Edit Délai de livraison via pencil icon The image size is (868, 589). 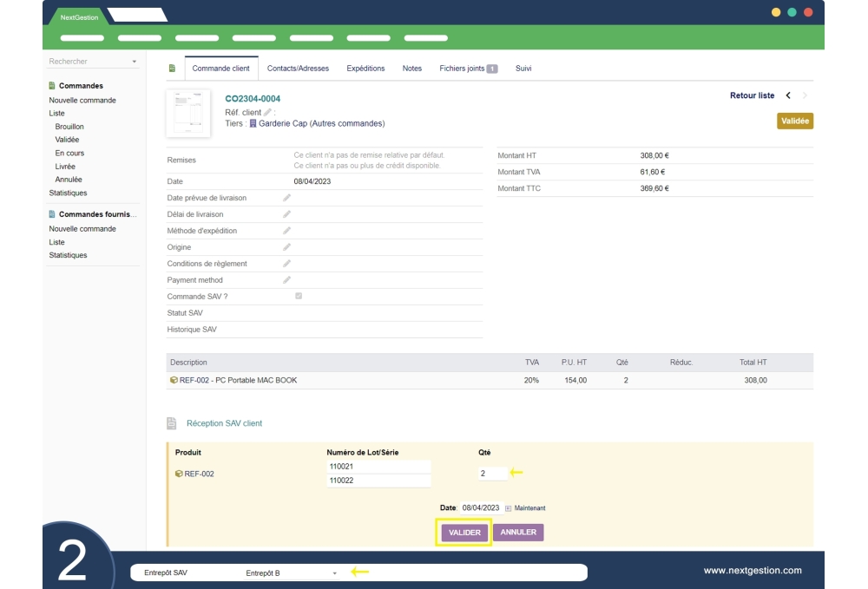pyautogui.click(x=286, y=214)
